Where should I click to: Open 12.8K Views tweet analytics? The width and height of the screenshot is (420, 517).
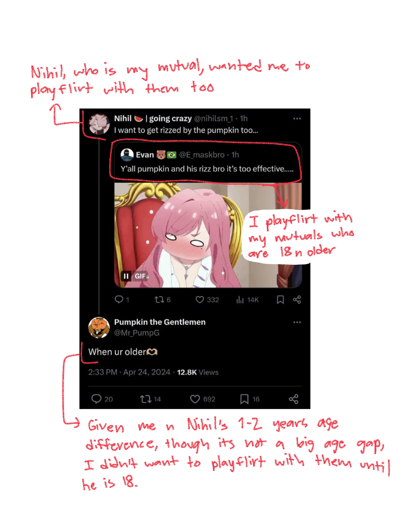[x=198, y=372]
